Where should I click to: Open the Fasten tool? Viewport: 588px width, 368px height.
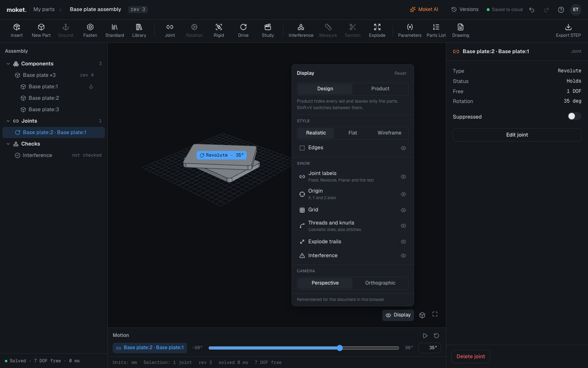point(90,31)
